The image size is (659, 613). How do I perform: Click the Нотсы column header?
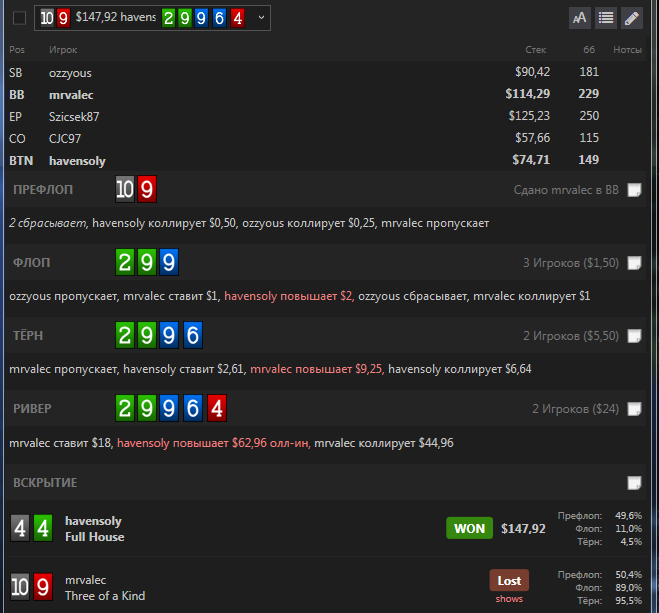pos(627,50)
